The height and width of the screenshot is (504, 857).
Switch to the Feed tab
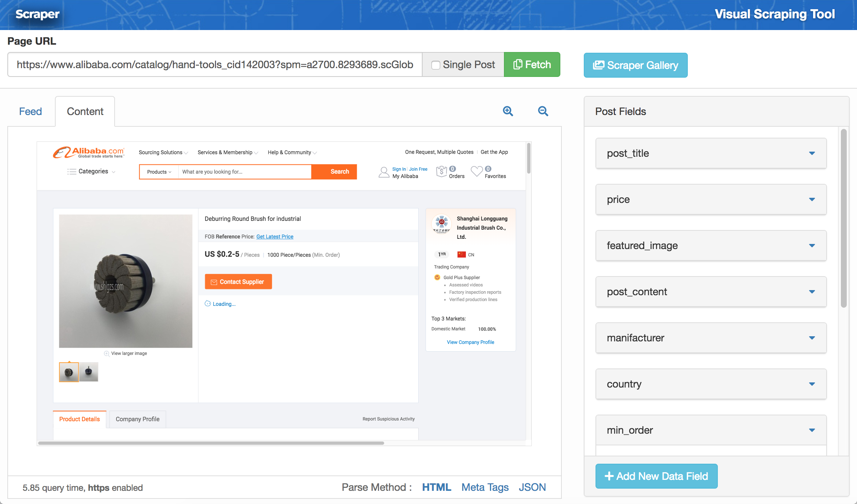pos(30,111)
